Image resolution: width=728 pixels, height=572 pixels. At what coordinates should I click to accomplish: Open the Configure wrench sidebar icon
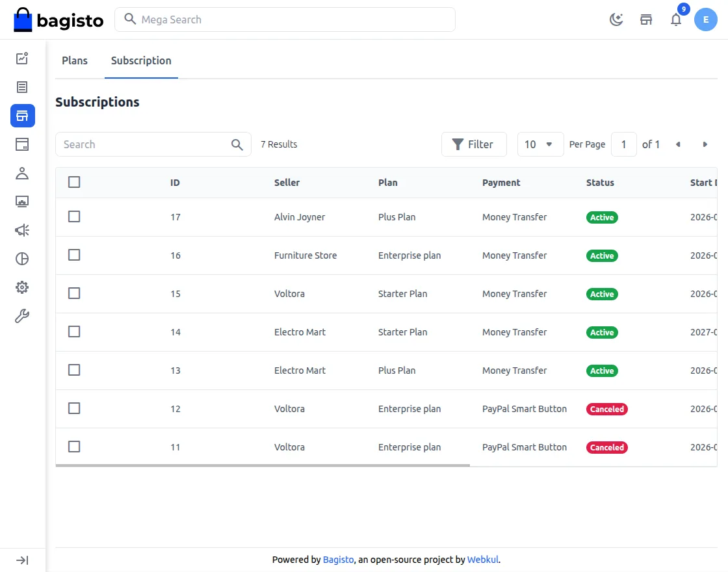22,316
